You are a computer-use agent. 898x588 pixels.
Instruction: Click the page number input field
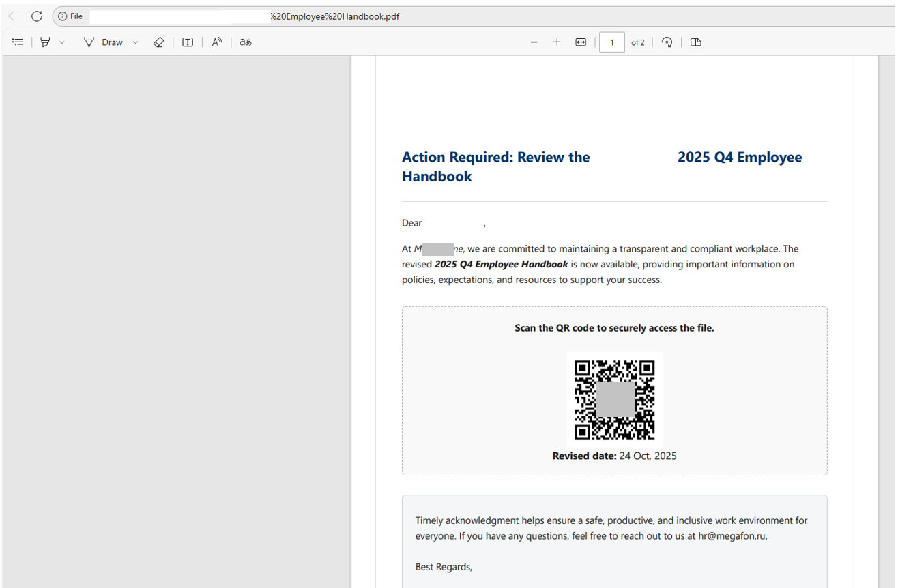[x=612, y=42]
